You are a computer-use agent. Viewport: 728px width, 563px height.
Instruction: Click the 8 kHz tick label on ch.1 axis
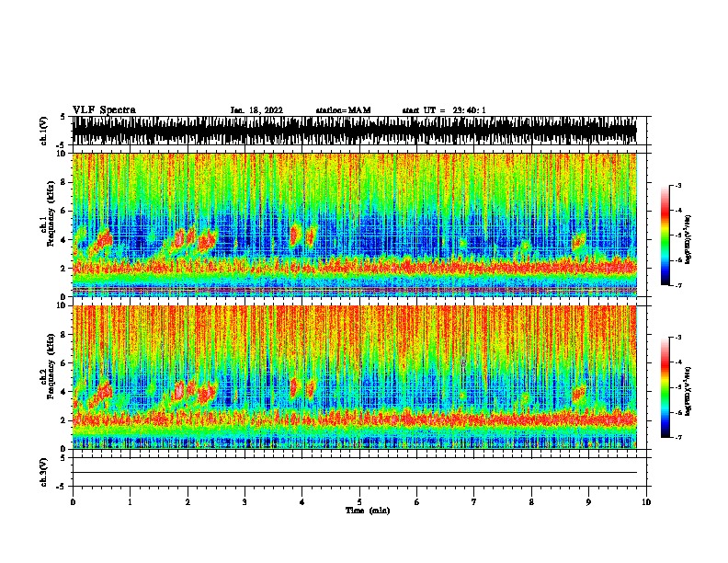point(64,182)
